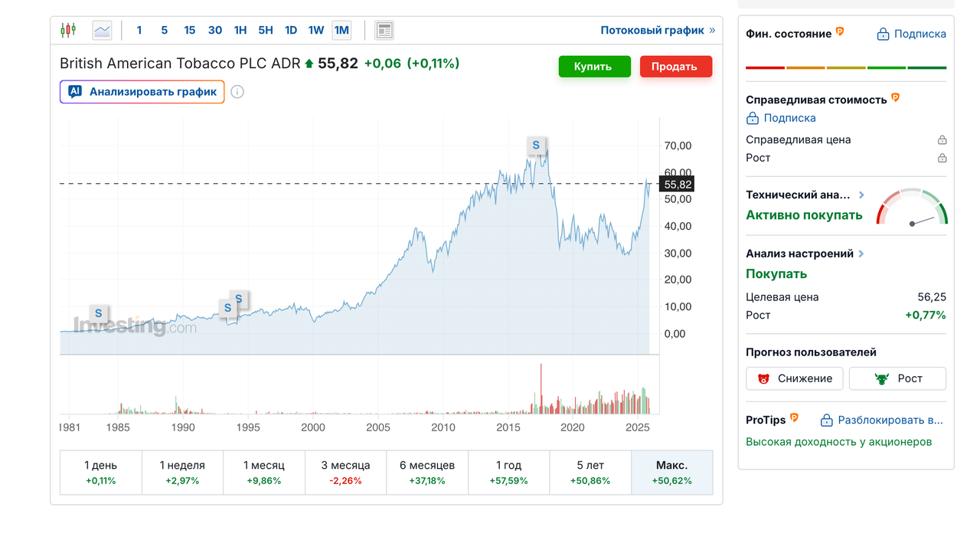This screenshot has height=540, width=980.
Task: Switch chart interval to 5H
Action: click(x=266, y=31)
